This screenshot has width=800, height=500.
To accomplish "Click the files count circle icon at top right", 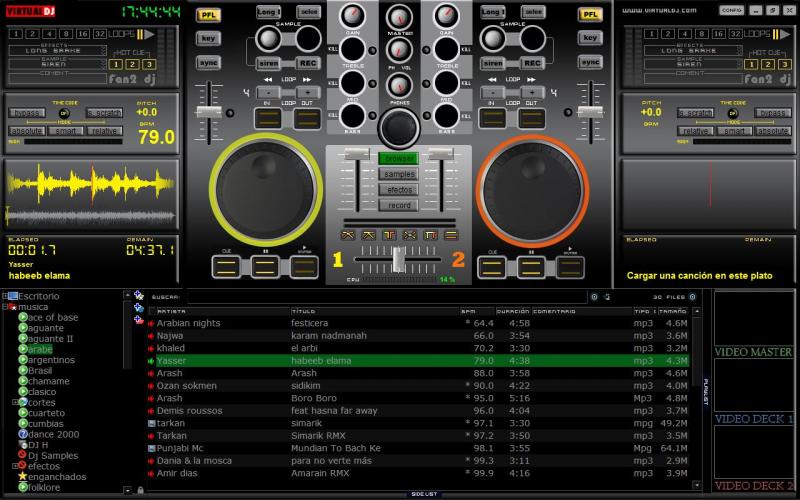I will click(x=692, y=296).
